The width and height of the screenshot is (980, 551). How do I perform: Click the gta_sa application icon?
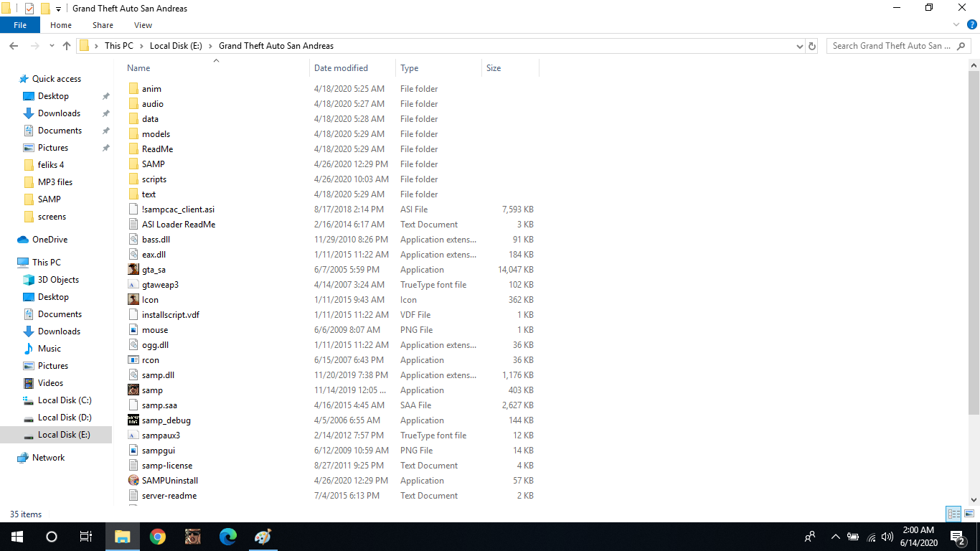[133, 270]
